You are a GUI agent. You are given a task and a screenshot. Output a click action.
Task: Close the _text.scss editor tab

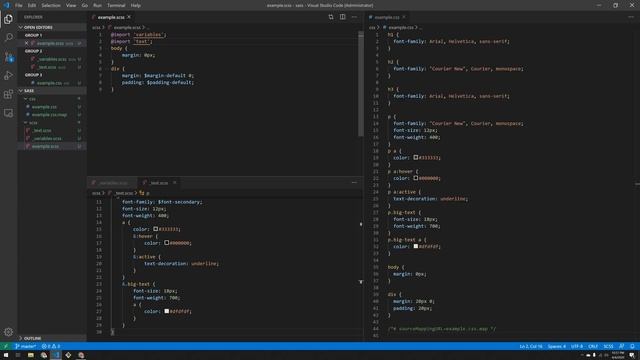click(174, 182)
